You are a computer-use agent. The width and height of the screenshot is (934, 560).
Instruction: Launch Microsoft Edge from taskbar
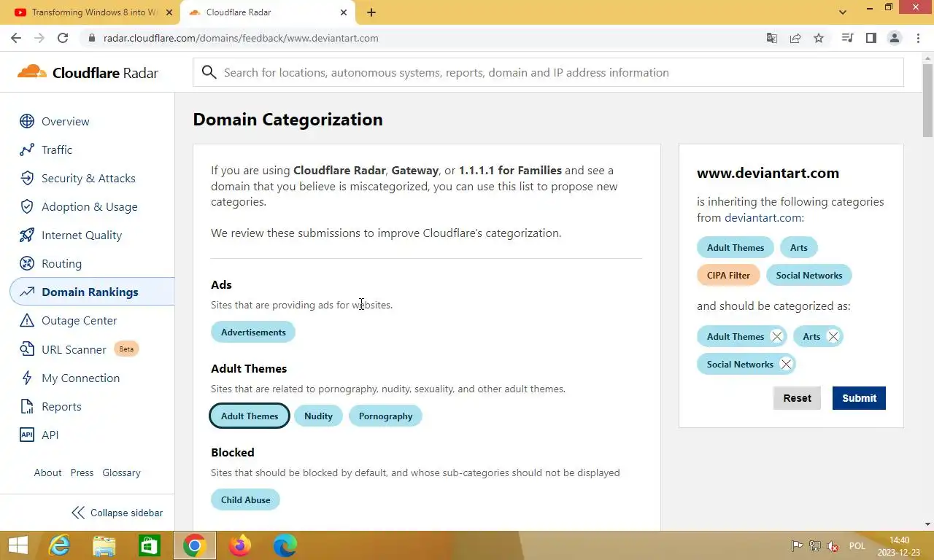coord(285,545)
